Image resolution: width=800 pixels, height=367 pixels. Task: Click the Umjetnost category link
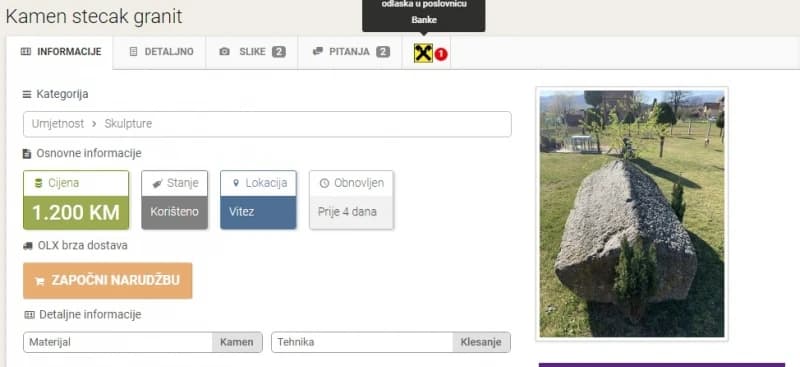[58, 124]
